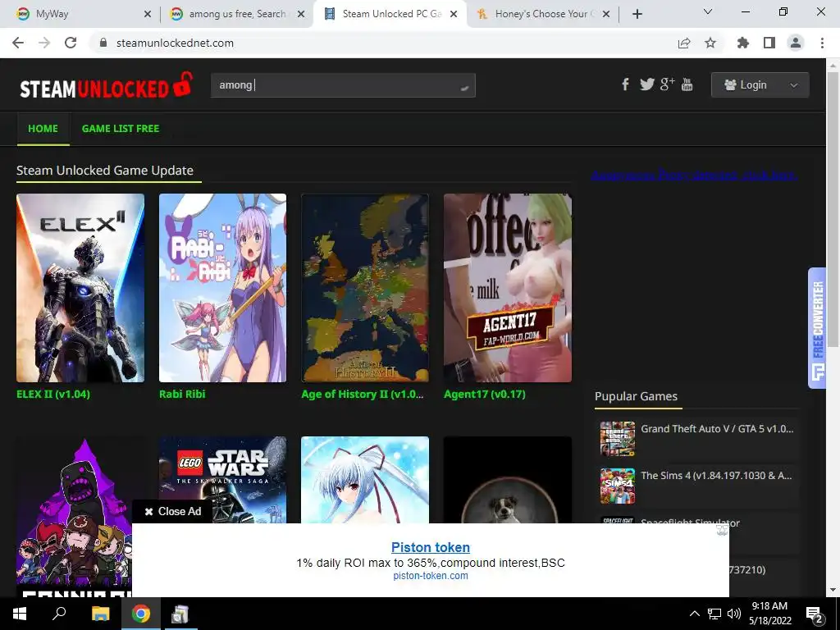Click Rabi Ribi cover thumbnail

[x=223, y=288]
